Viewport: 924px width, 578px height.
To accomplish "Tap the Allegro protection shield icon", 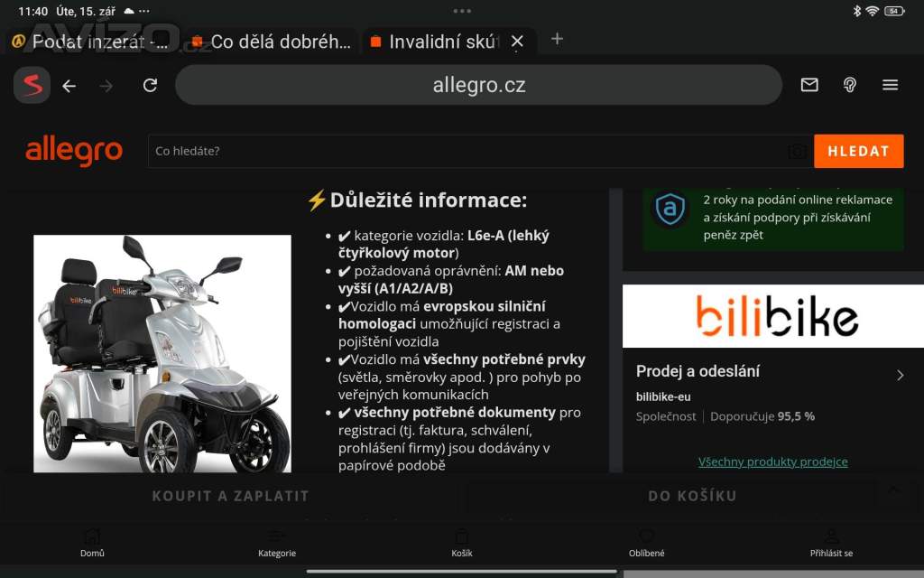I will 670,209.
